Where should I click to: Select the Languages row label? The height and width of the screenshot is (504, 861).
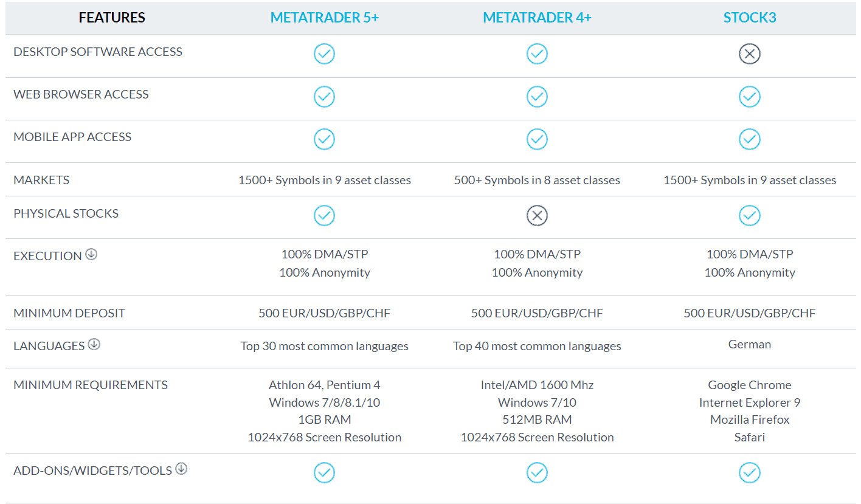49,346
